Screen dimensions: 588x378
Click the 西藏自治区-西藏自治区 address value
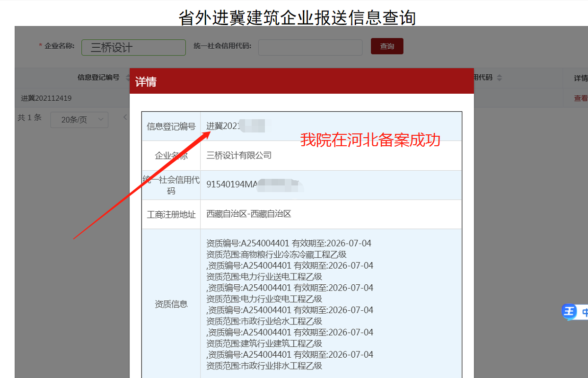tap(249, 214)
